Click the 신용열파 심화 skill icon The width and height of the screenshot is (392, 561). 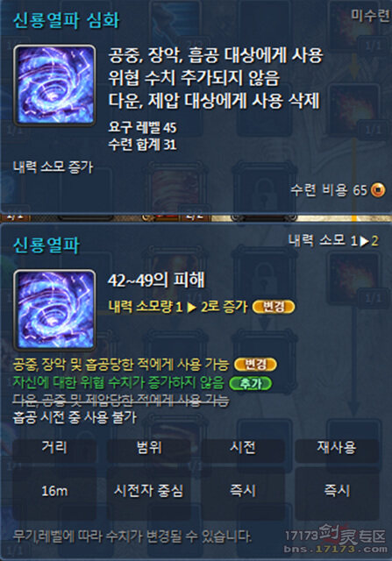pyautogui.click(x=54, y=85)
